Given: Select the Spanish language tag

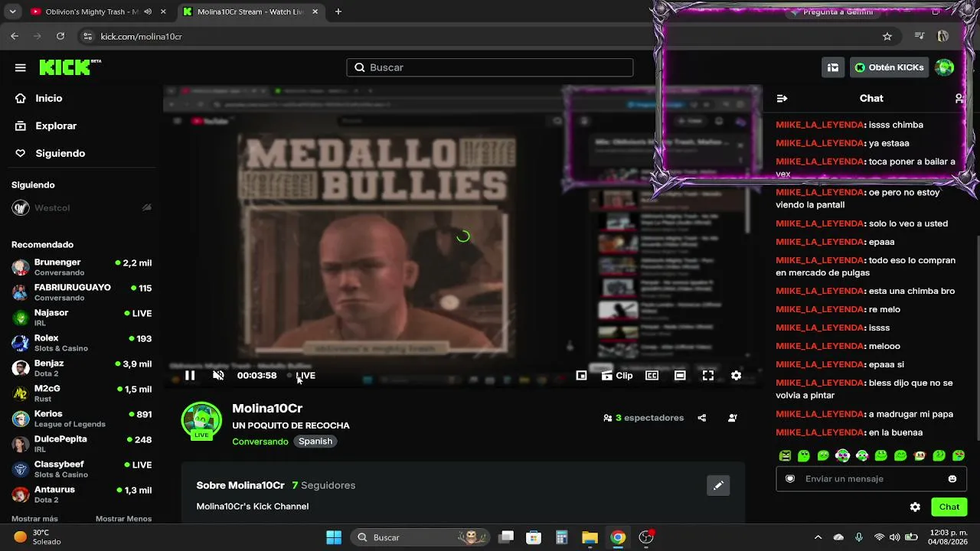Looking at the screenshot, I should point(315,442).
